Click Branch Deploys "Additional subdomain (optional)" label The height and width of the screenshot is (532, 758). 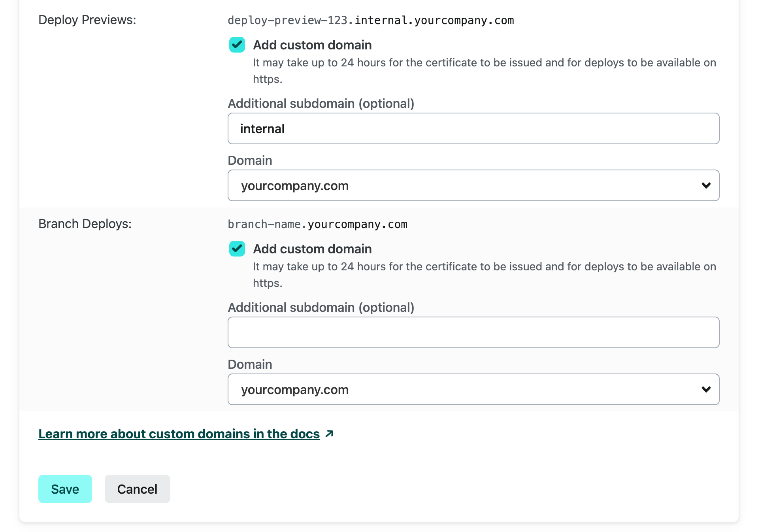321,308
